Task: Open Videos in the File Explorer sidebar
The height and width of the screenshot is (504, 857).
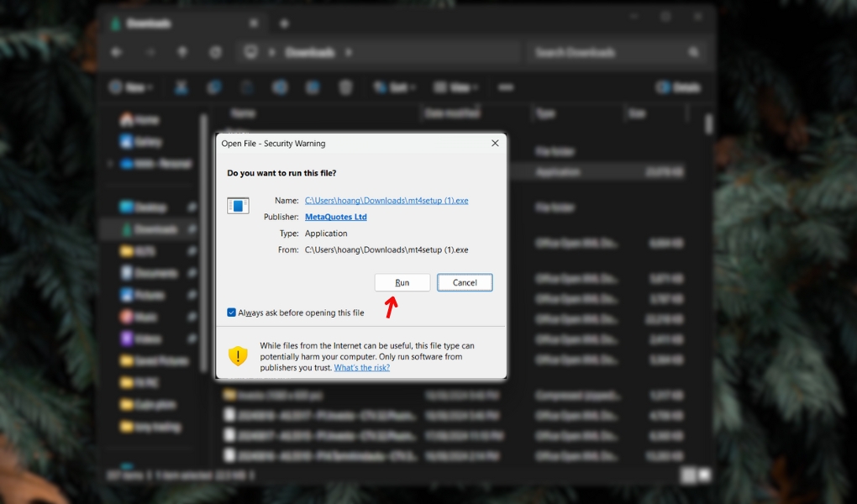Action: coord(141,339)
